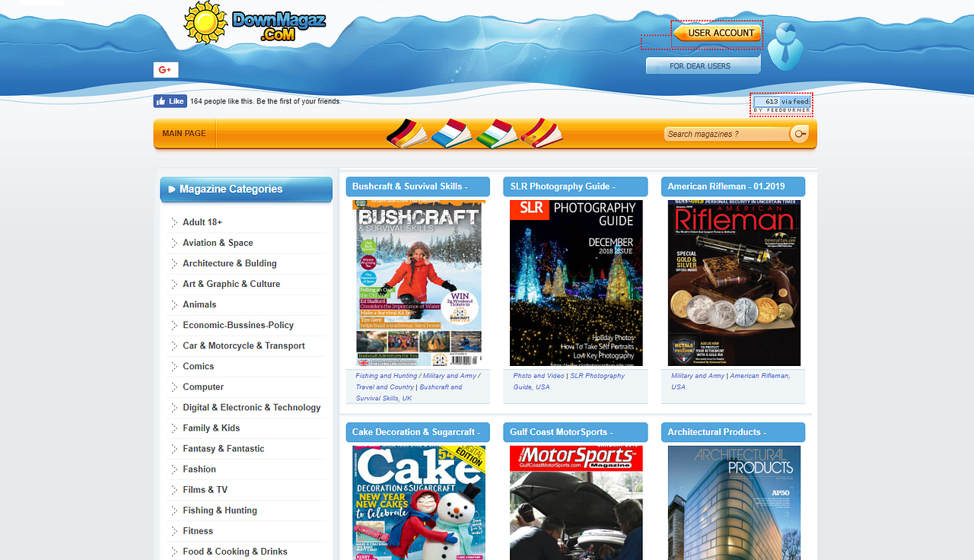Image resolution: width=974 pixels, height=560 pixels.
Task: Focus the Search magazines input field
Action: pyautogui.click(x=727, y=134)
